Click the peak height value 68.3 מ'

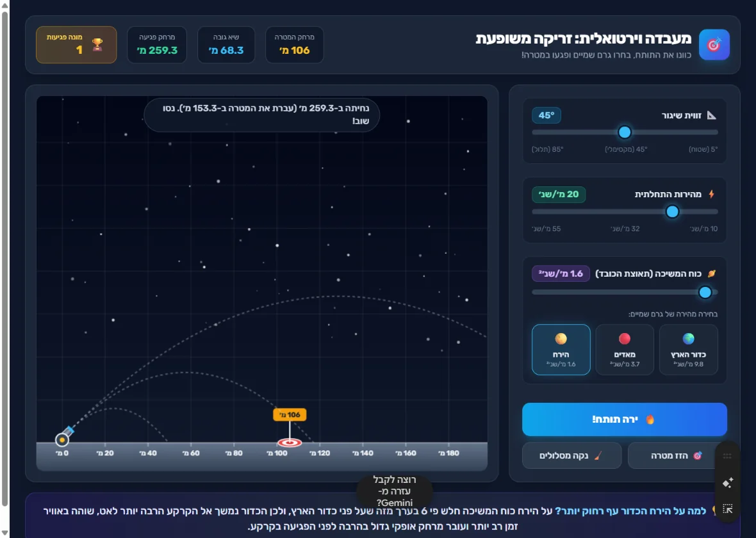[x=226, y=50]
